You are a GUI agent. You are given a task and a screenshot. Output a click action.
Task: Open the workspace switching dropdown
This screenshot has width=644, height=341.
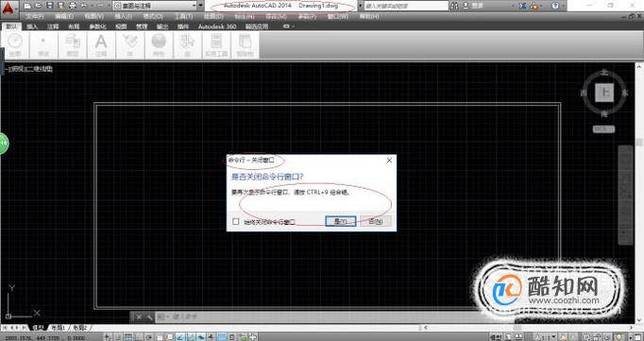[x=155, y=6]
